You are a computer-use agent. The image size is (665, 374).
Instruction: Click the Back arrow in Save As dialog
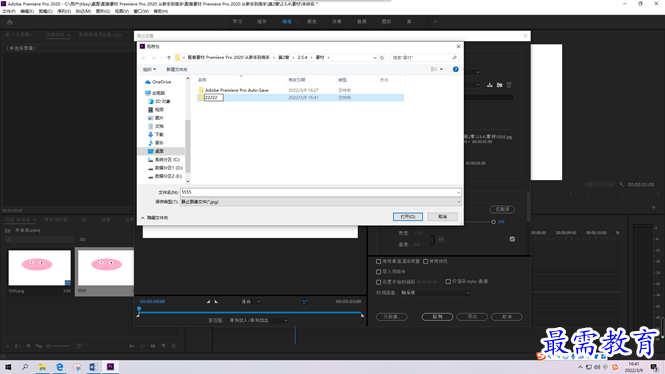[143, 58]
